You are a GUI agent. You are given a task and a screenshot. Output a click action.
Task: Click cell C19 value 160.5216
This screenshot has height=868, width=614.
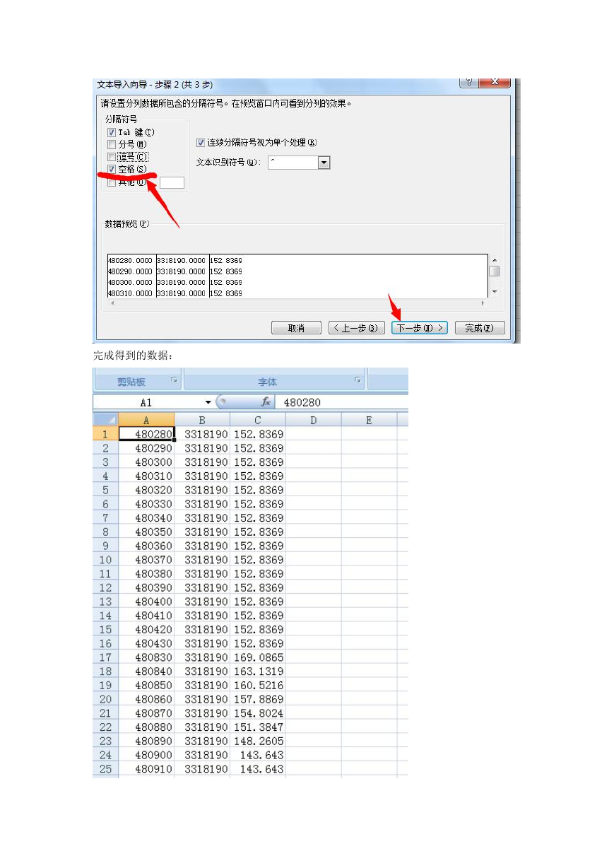258,686
